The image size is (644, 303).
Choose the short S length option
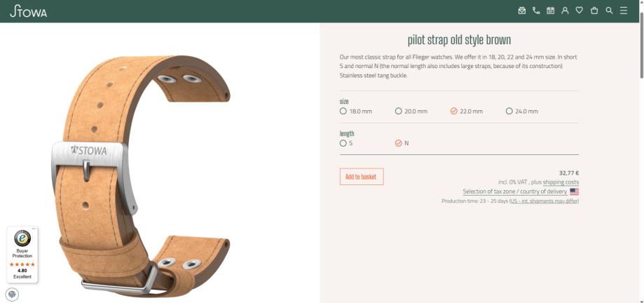(x=346, y=143)
